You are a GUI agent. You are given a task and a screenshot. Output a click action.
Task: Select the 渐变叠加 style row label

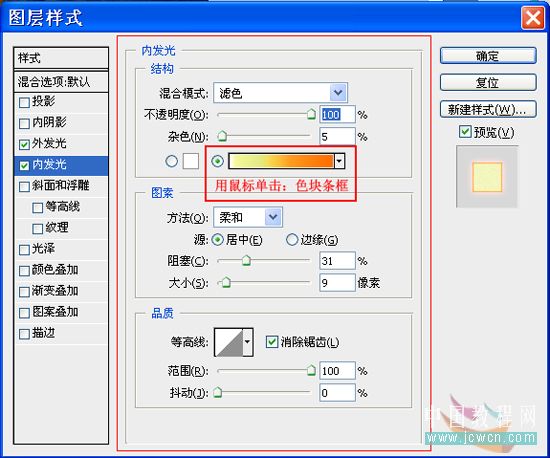click(x=55, y=291)
